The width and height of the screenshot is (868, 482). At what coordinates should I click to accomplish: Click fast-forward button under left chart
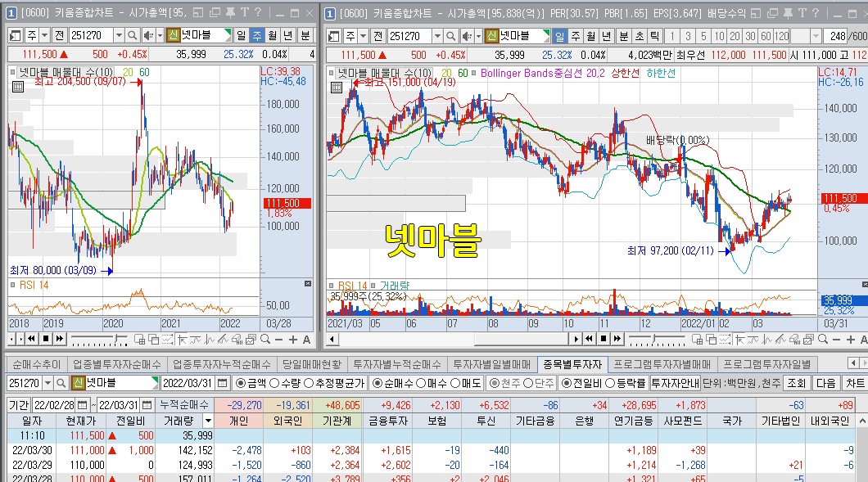(59, 339)
